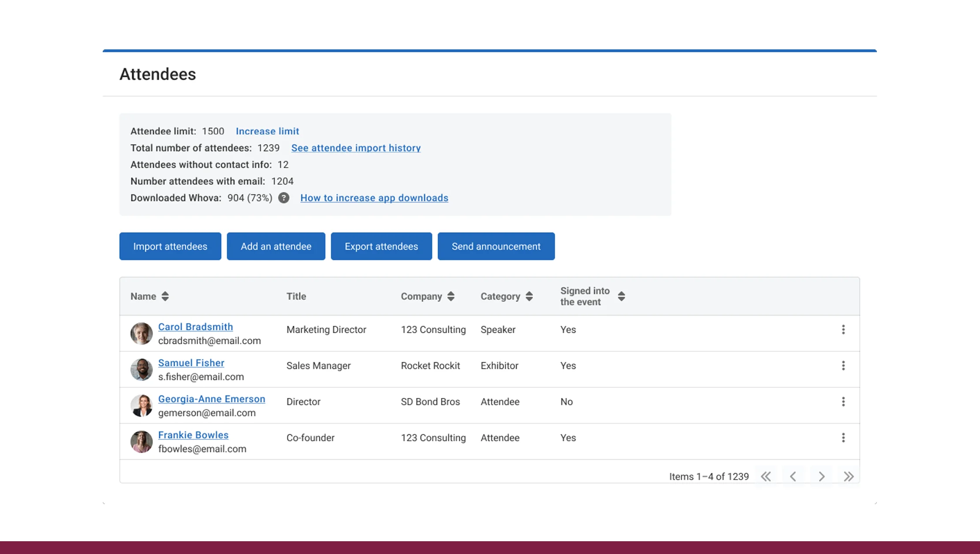Click the Increase limit link
Viewport: 980px width, 554px height.
coord(267,131)
